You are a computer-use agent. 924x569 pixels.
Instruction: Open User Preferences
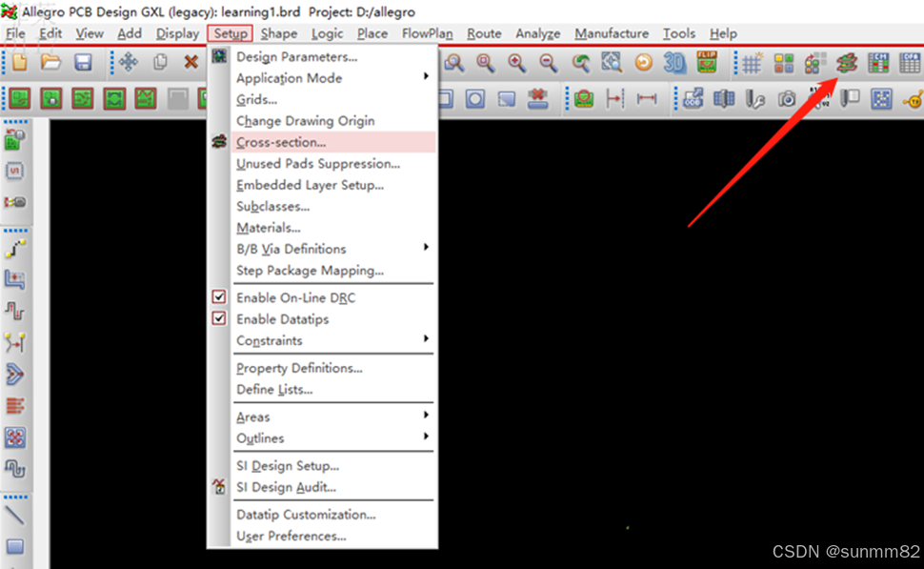(x=333, y=536)
